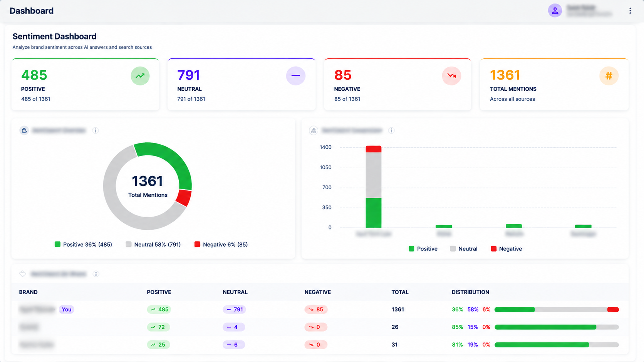
Task: Click the total 31 cell in table
Action: (394, 345)
